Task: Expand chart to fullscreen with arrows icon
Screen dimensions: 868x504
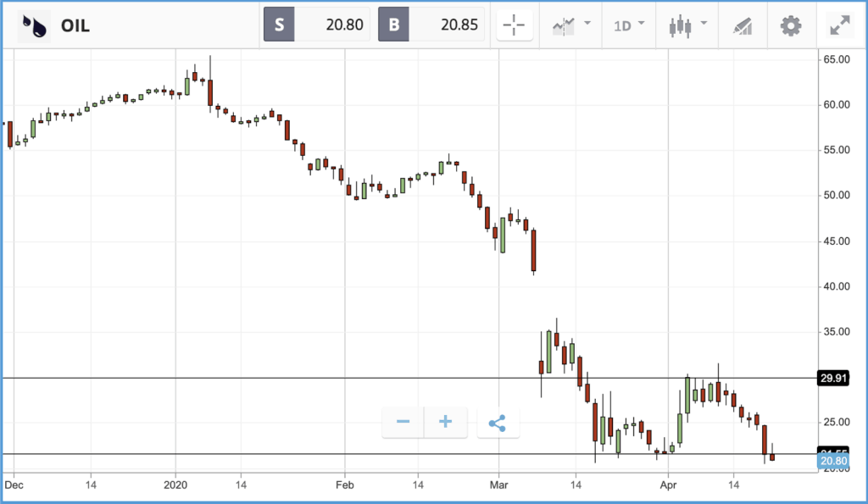Action: [x=840, y=25]
